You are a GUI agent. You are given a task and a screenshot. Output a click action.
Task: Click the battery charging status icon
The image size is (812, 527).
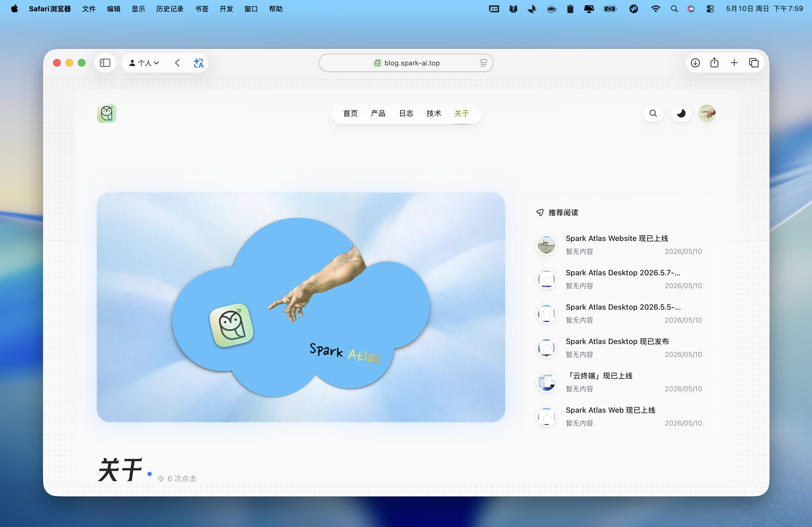(610, 9)
